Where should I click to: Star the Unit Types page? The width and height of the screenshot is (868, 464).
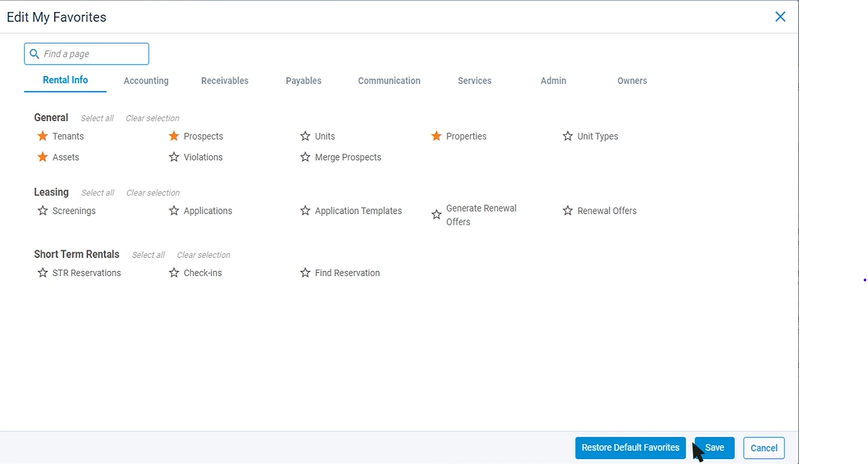pos(567,136)
